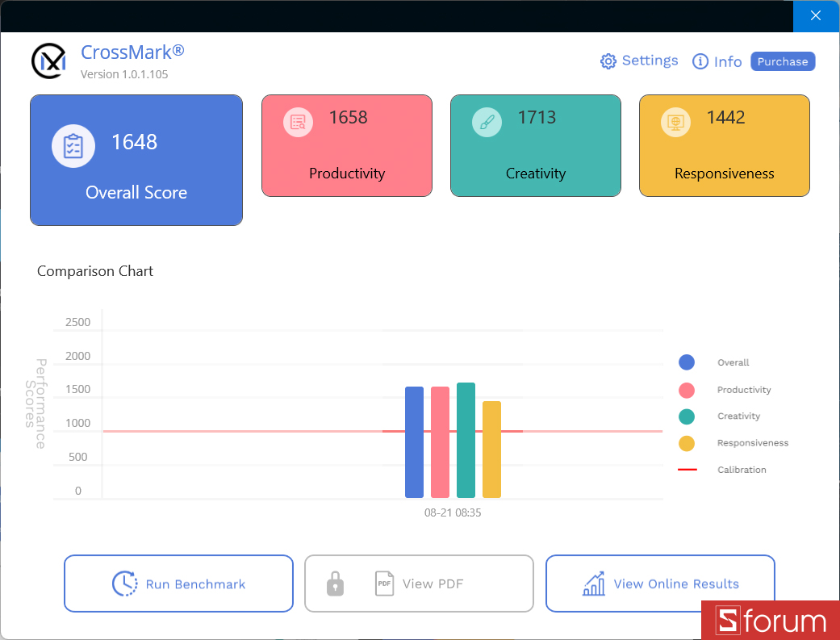The width and height of the screenshot is (840, 640).
Task: Open the Settings link
Action: pos(650,61)
